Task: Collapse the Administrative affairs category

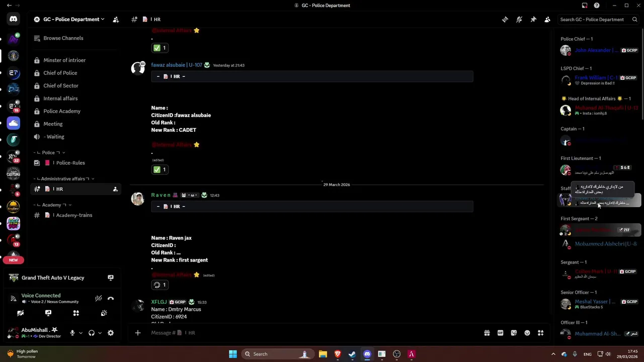Action: (x=63, y=178)
